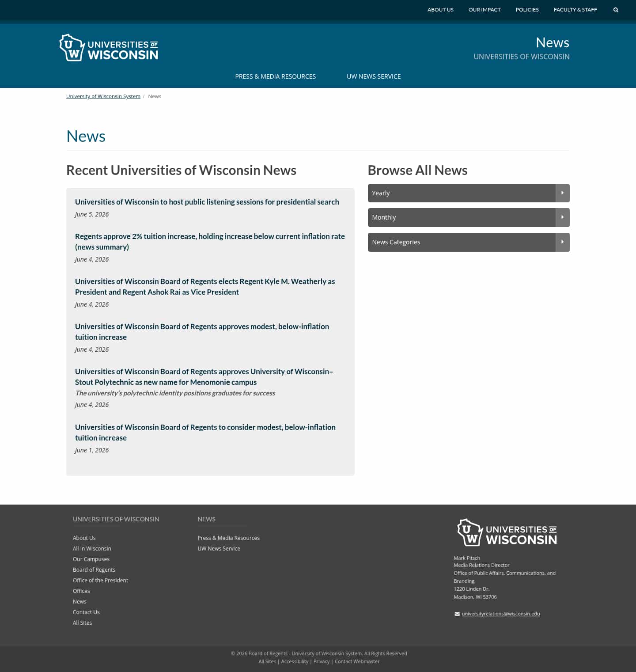636x672 pixels.
Task: Click the NEWS footer column heading
Action: pos(206,519)
